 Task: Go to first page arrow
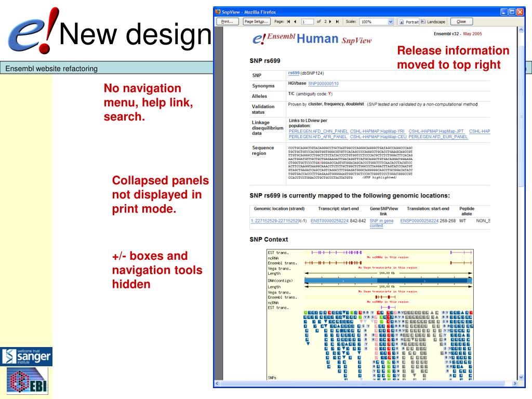[288, 22]
